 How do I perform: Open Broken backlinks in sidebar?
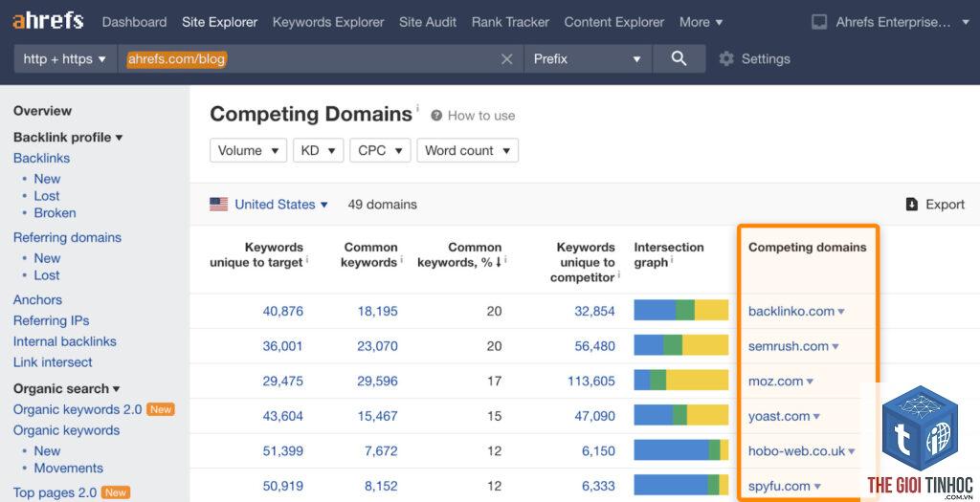coord(55,213)
